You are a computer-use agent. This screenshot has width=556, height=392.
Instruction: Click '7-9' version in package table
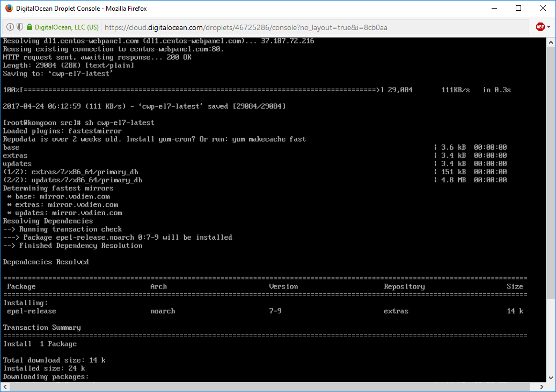pos(275,311)
